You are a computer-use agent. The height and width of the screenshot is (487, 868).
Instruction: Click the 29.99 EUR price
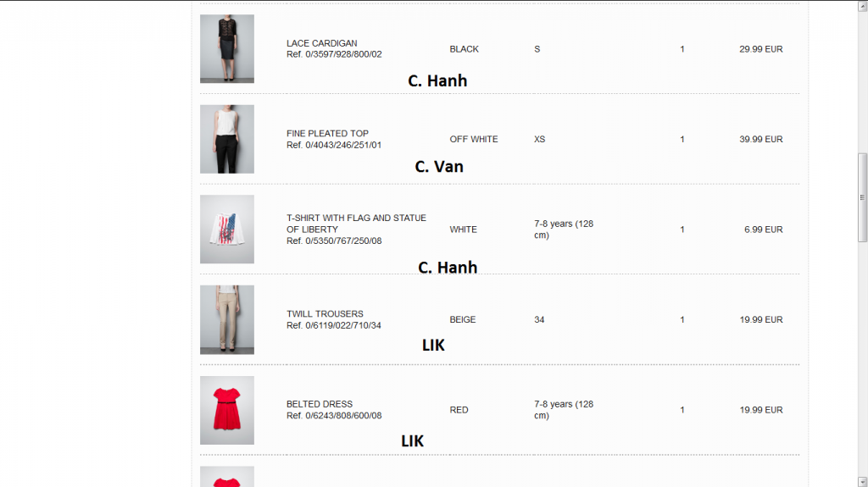pyautogui.click(x=760, y=49)
